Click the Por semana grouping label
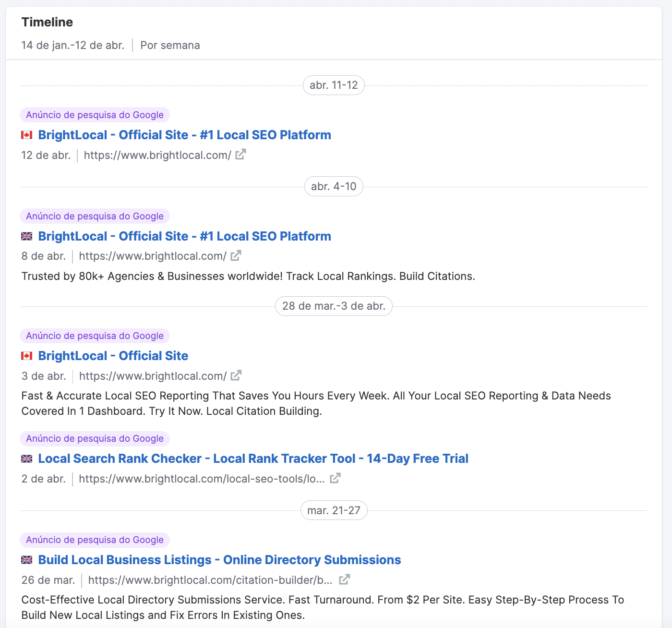 click(170, 45)
